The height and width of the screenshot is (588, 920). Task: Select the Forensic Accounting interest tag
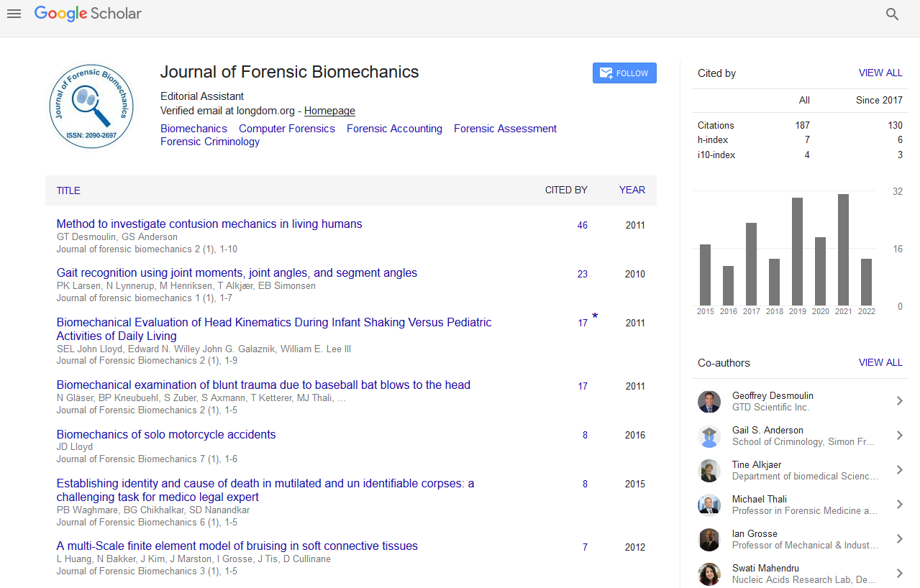[x=394, y=129]
